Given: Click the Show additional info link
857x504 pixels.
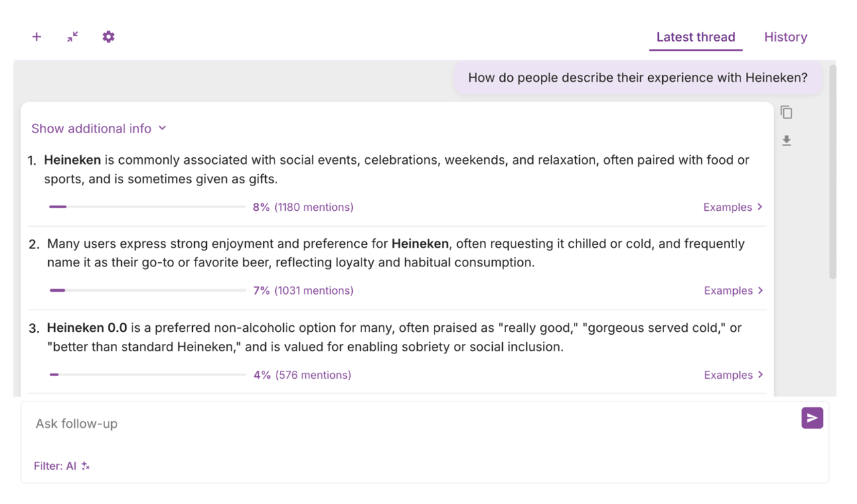Looking at the screenshot, I should (x=92, y=129).
